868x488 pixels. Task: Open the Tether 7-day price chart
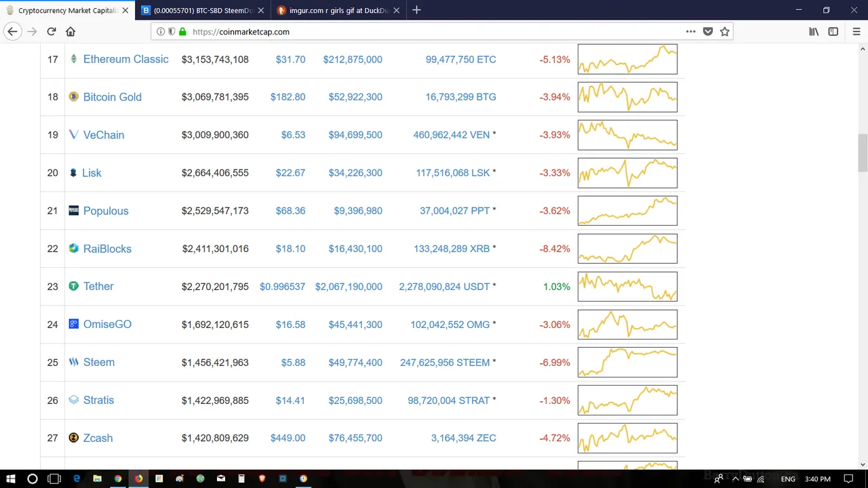627,286
